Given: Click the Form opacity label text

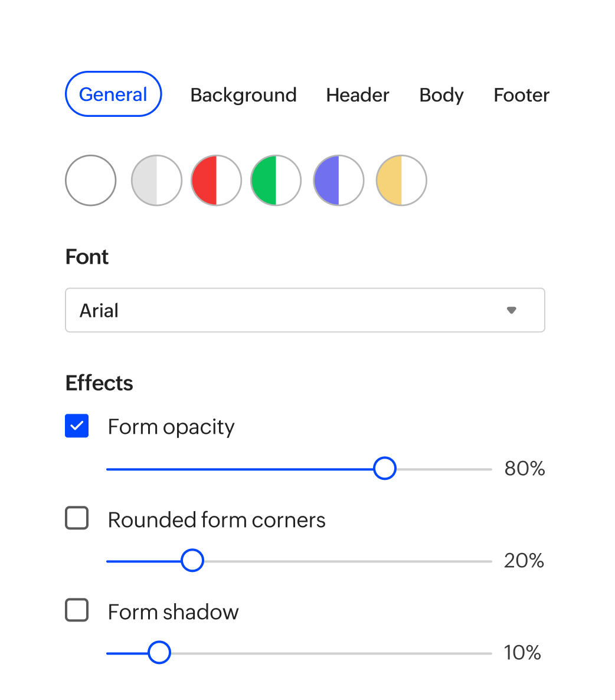Looking at the screenshot, I should [x=171, y=427].
